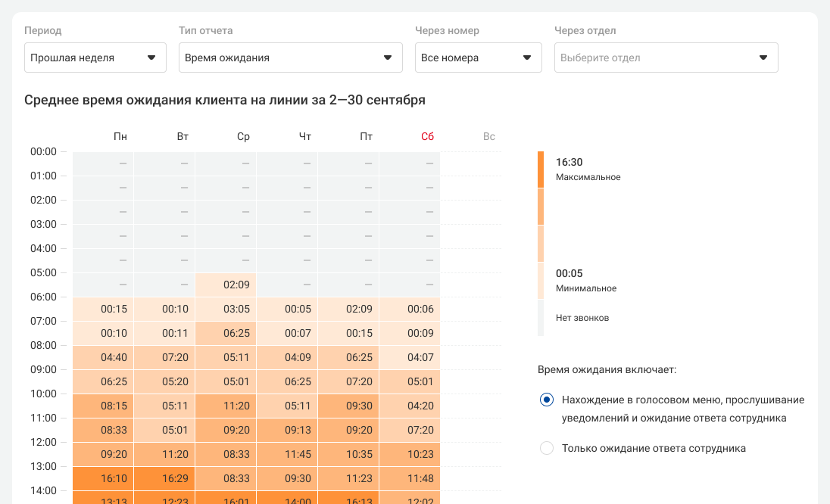Click the 10:00 time row label
The width and height of the screenshot is (830, 504).
click(44, 394)
